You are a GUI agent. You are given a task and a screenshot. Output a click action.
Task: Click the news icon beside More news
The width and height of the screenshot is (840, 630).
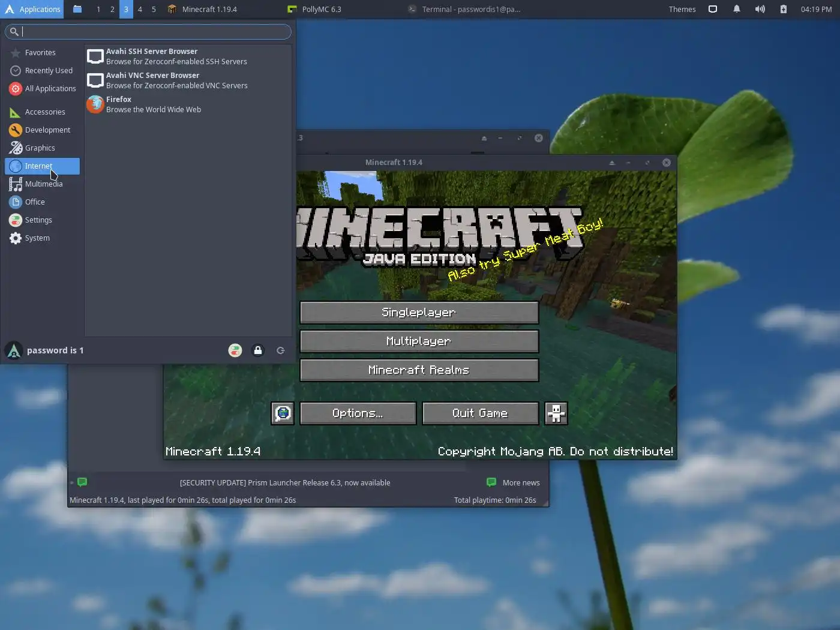pos(491,482)
